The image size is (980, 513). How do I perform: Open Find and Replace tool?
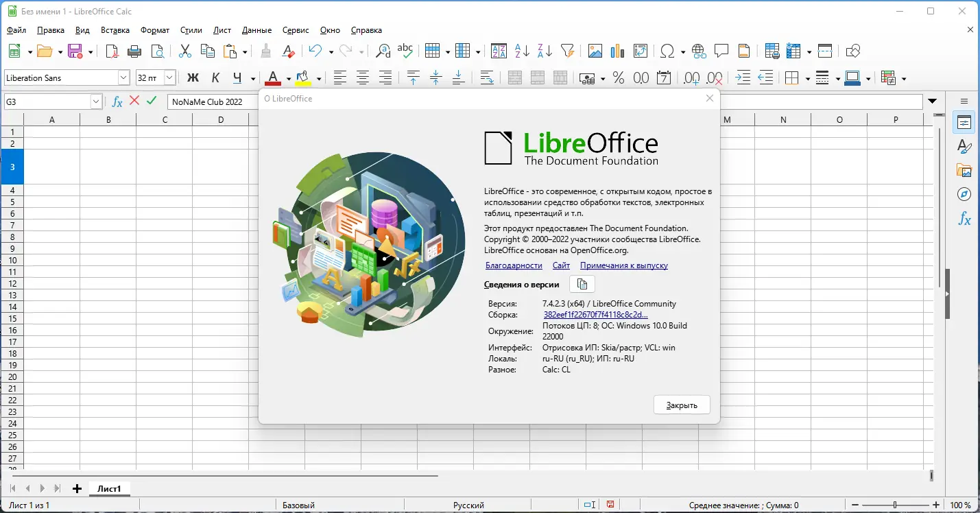(x=383, y=51)
